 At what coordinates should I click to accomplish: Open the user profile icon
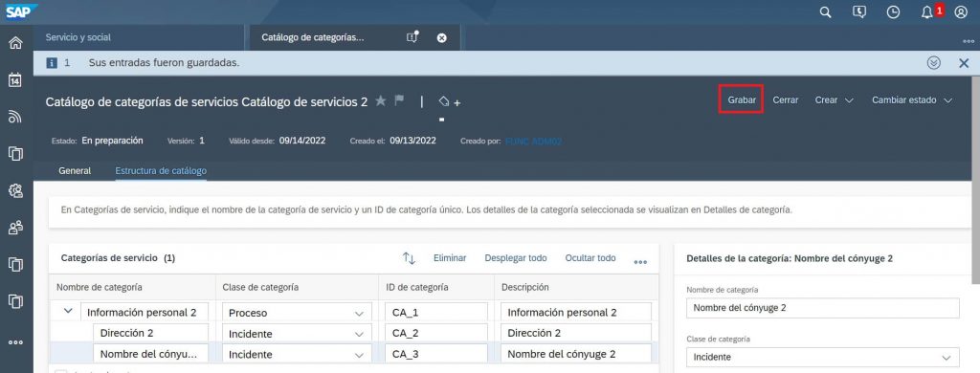coord(961,12)
